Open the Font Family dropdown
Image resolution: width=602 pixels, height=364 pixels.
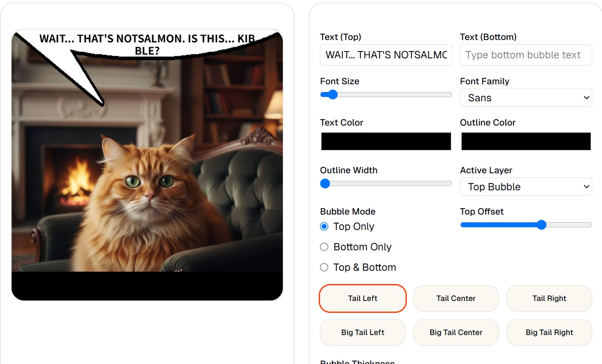[x=526, y=98]
